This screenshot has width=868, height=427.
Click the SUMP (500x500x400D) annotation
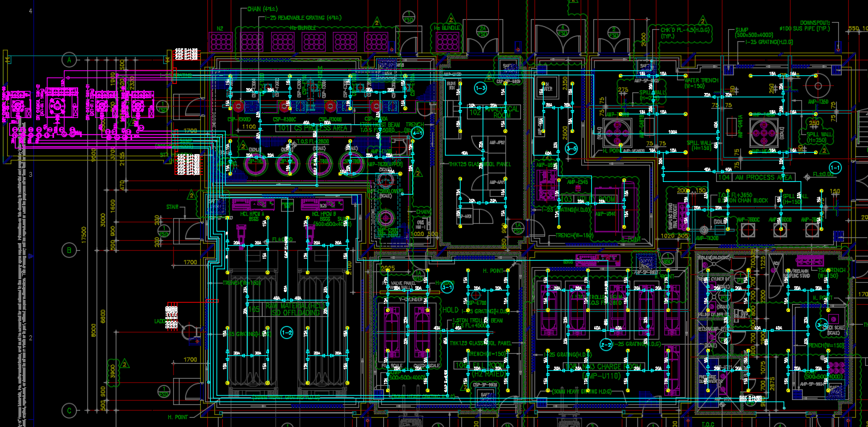[x=754, y=33]
